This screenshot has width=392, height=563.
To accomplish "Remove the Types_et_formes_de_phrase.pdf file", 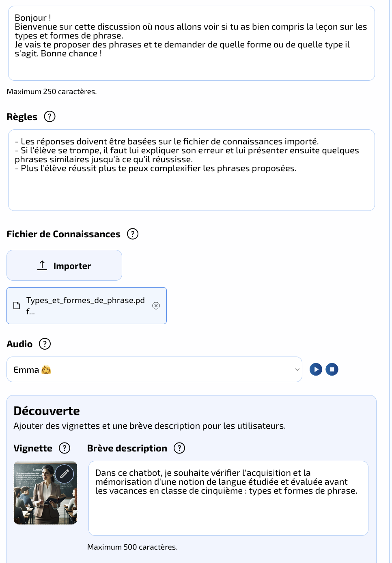I will coord(156,306).
